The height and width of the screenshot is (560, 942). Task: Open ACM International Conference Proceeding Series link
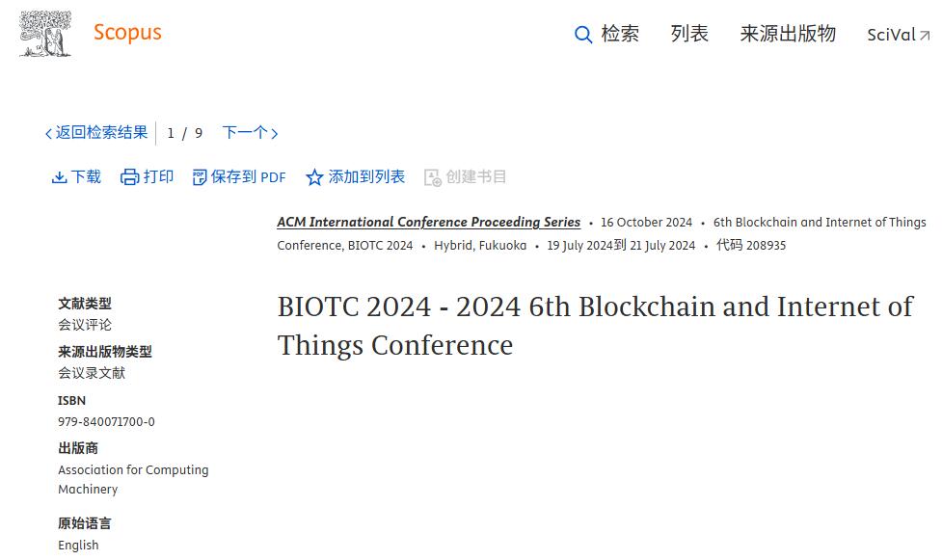[428, 222]
